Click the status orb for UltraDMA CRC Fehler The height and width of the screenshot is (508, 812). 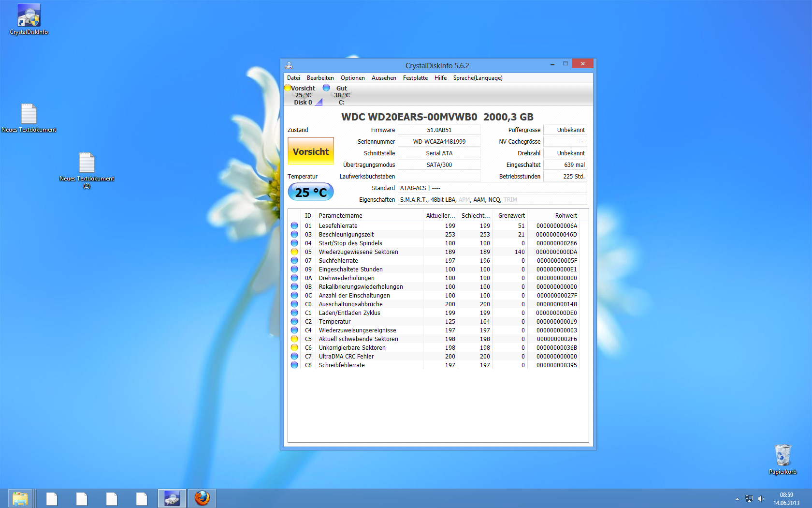pyautogui.click(x=294, y=357)
